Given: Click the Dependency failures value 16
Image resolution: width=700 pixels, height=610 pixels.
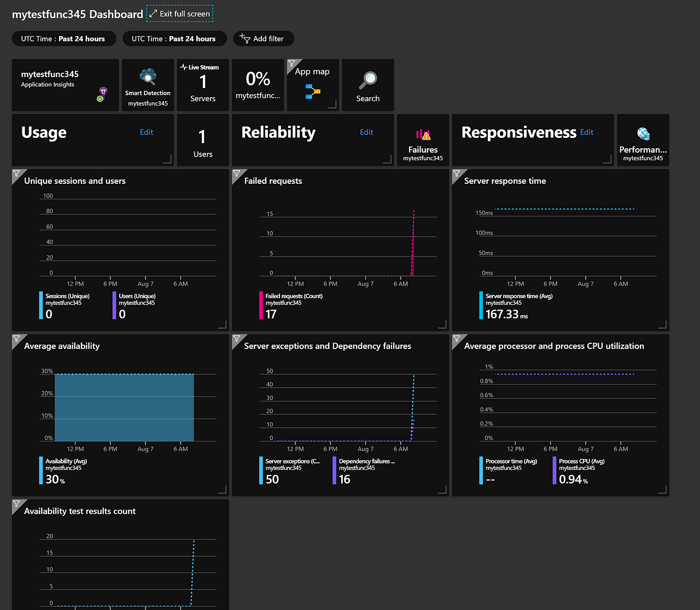Looking at the screenshot, I should [x=345, y=480].
